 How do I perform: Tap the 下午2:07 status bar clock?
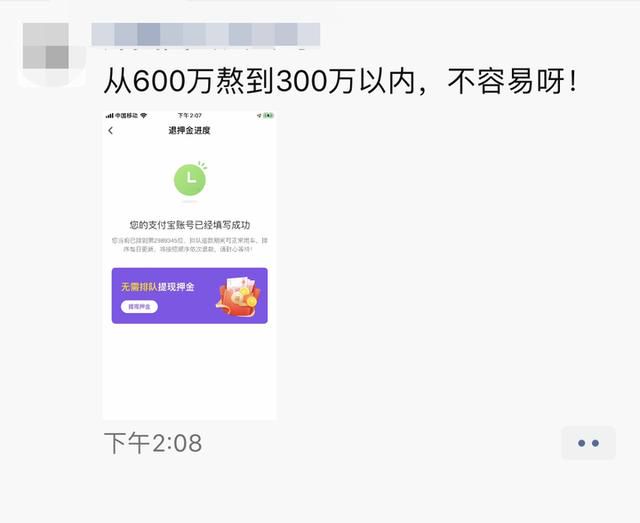coord(190,116)
